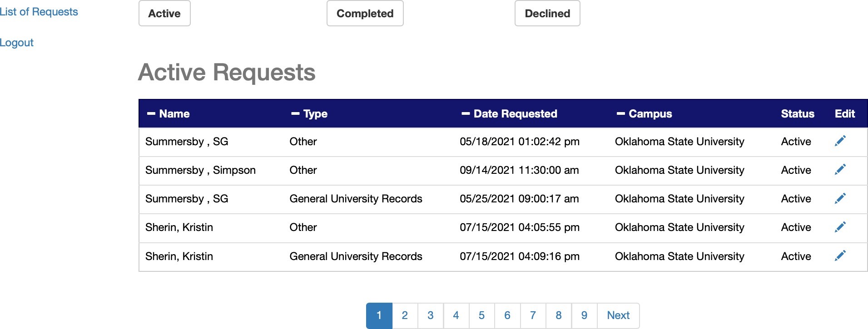
Task: Go to page 4
Action: [456, 315]
